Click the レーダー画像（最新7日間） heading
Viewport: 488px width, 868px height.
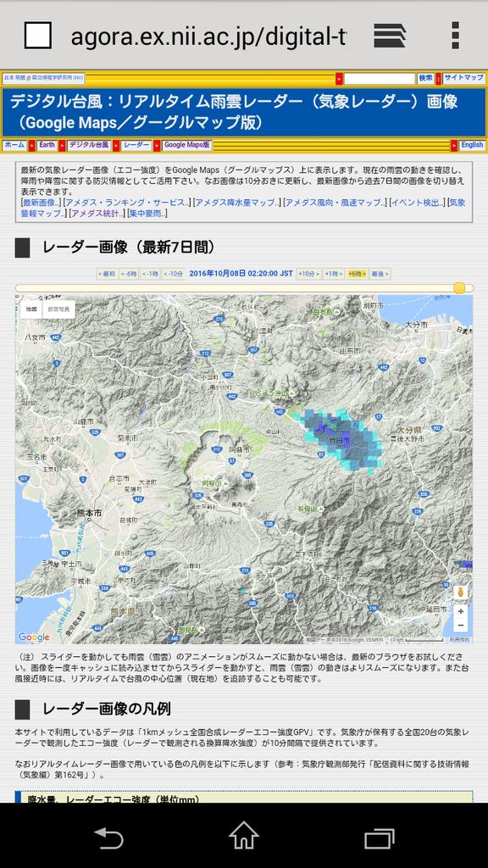(129, 248)
